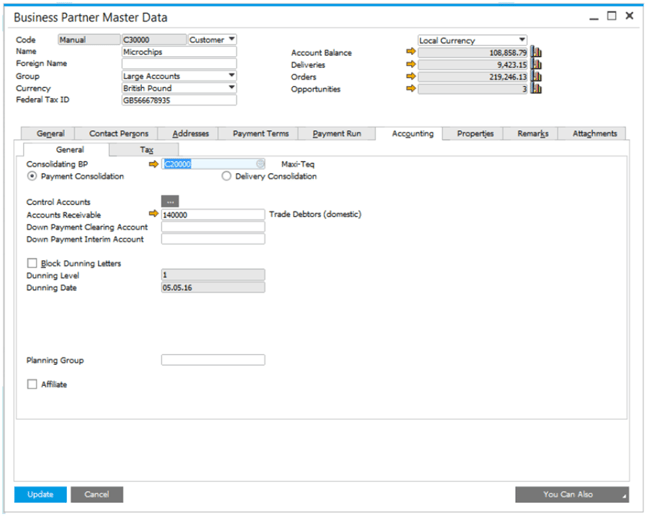Click the empty Foreign Name field
This screenshot has height=517, width=649.
pos(179,63)
